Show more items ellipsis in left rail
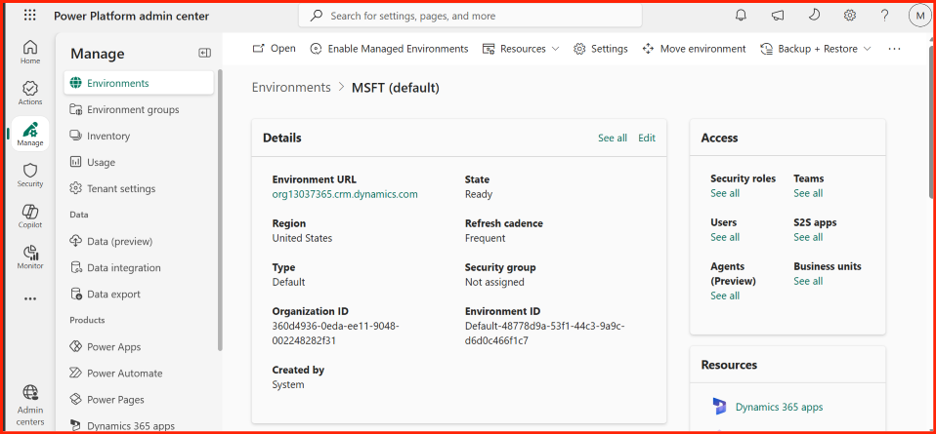 coord(30,299)
